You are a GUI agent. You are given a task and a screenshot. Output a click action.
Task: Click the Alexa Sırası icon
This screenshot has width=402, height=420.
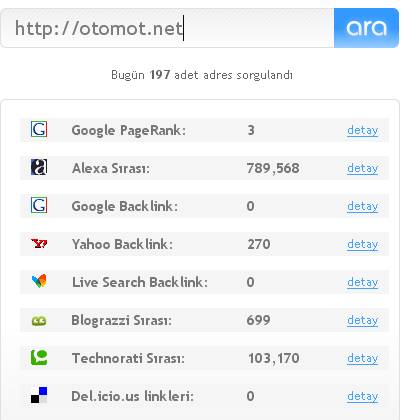pyautogui.click(x=39, y=167)
